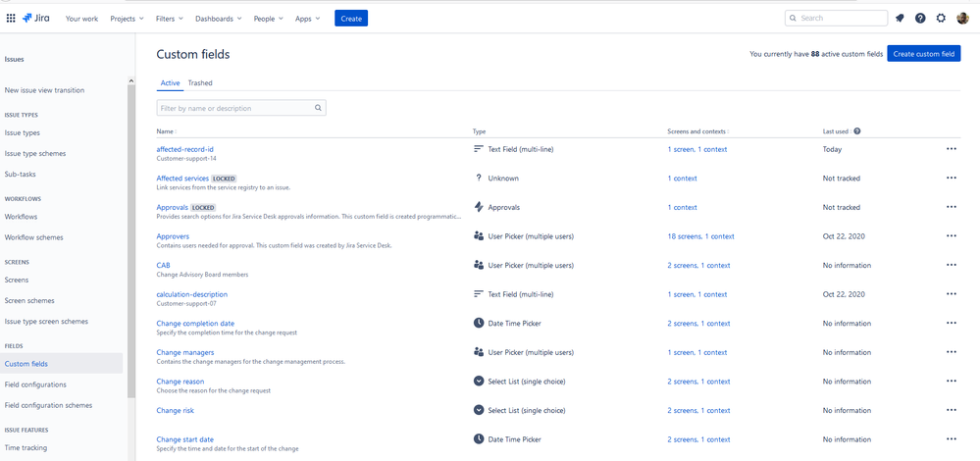
Task: Open the more actions menu for Affected services
Action: [x=952, y=179]
